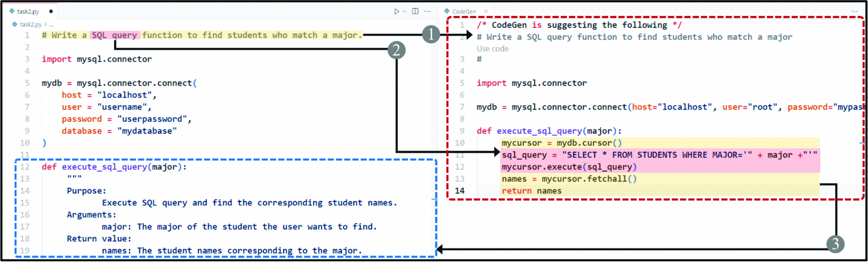Click '/* CodeGen is suggesting the following */' line
The width and height of the screenshot is (868, 262).
tap(579, 25)
